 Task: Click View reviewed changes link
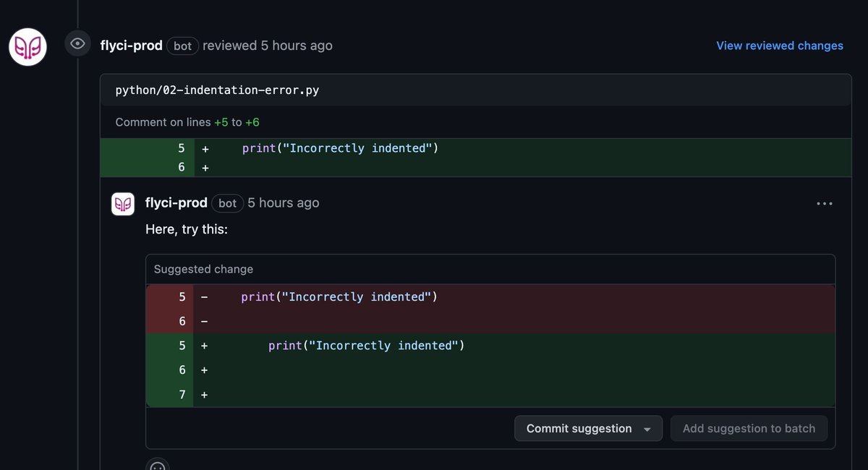point(780,46)
